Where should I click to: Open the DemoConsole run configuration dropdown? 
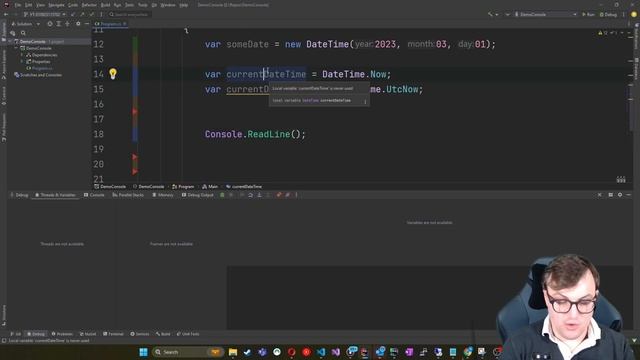tap(545, 14)
